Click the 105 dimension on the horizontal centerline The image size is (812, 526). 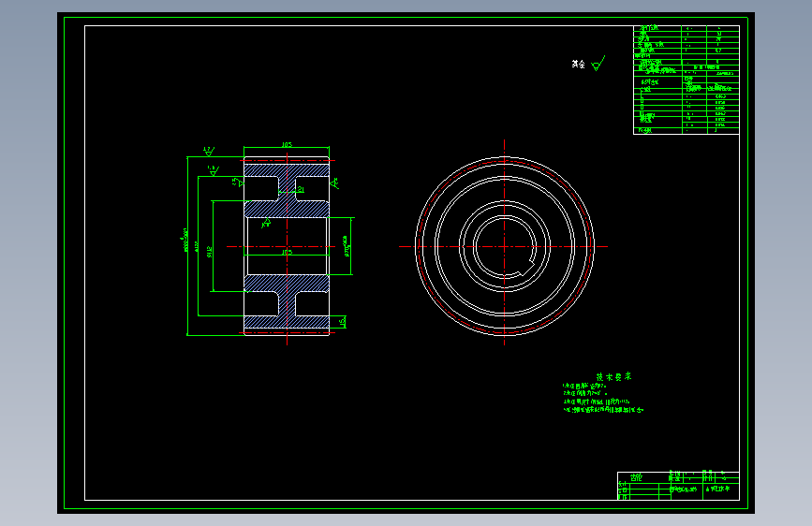pos(287,252)
